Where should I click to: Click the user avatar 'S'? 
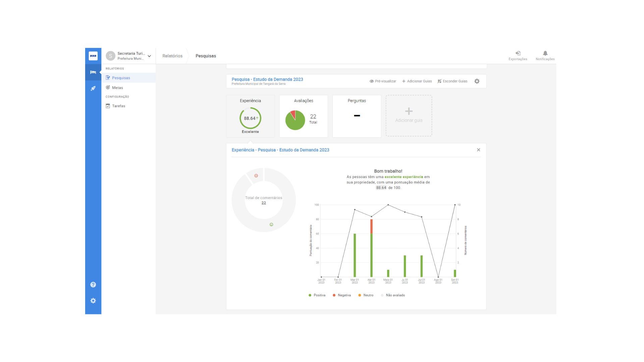(x=110, y=56)
